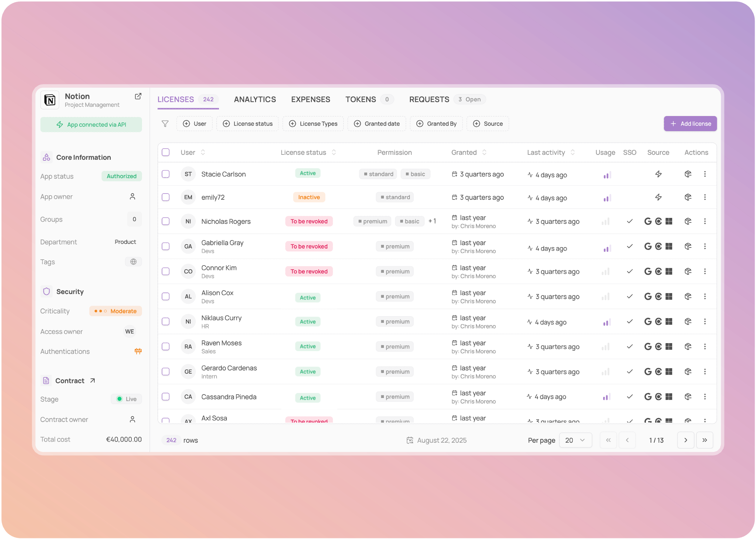The width and height of the screenshot is (756, 539).
Task: Click Google source icon for Nicholas Rogers
Action: (x=648, y=222)
